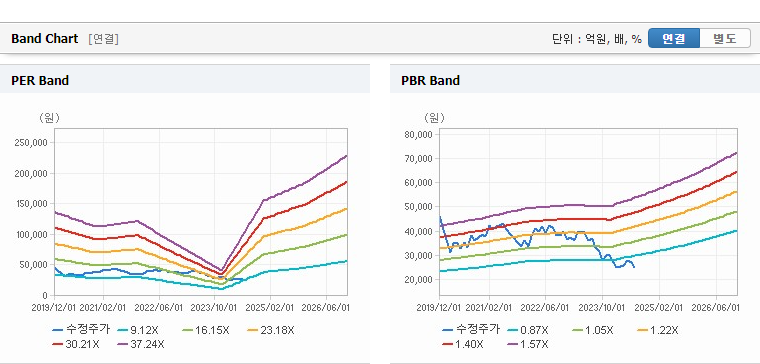Toggle 수정주가 series in PER Band legend
This screenshot has width=760, height=364.
[x=81, y=330]
